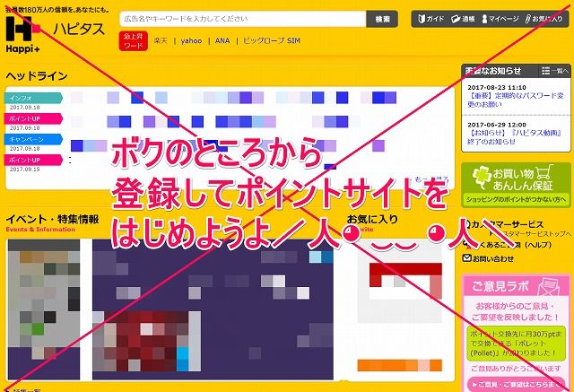
Task: Click the キャンペーン headline tag
Action: click(x=33, y=139)
